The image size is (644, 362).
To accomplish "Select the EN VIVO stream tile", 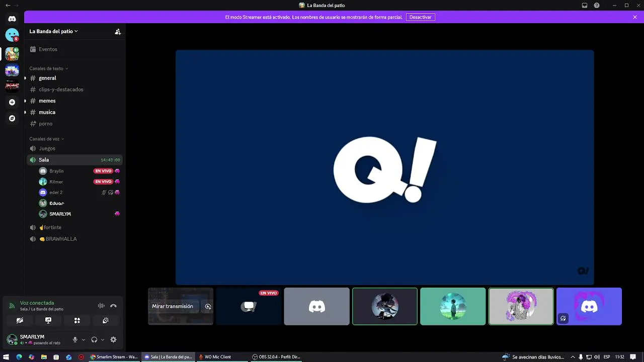I will pos(249,306).
